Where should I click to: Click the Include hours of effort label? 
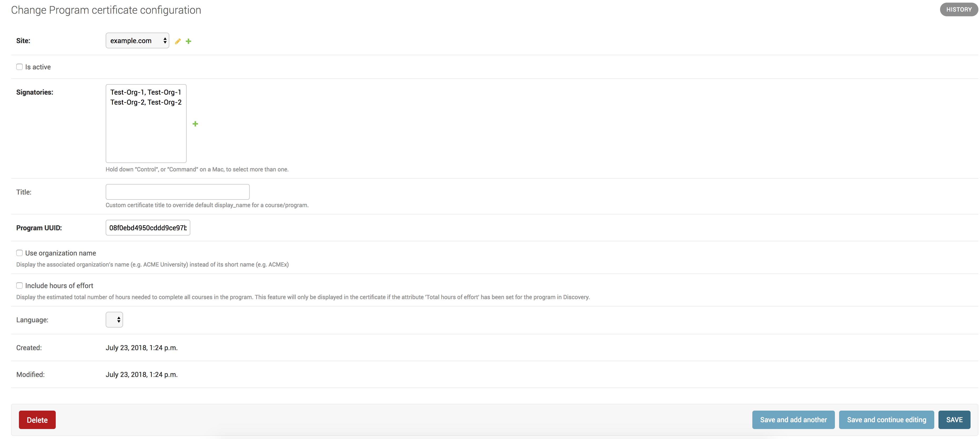click(x=59, y=286)
